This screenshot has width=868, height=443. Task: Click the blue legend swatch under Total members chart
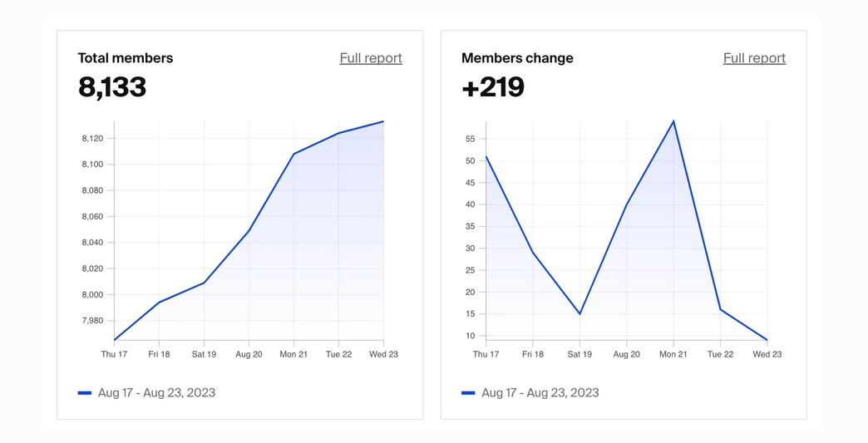click(85, 392)
